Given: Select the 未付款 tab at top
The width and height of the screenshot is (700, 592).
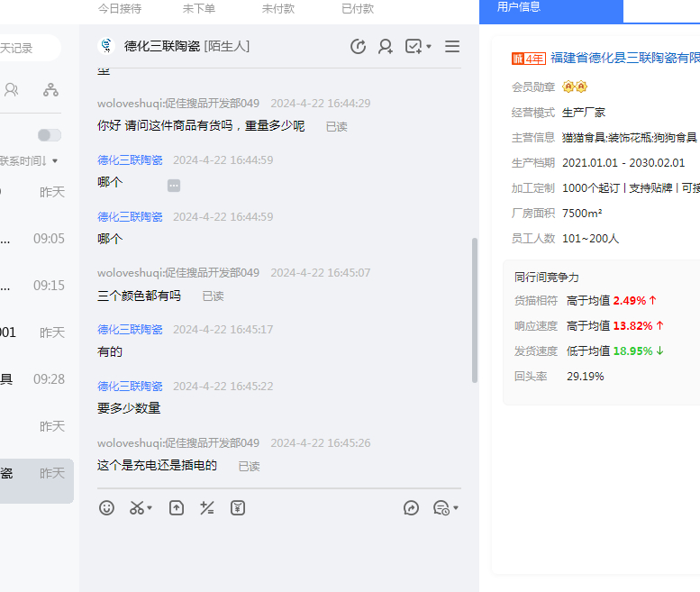Looking at the screenshot, I should (x=278, y=8).
